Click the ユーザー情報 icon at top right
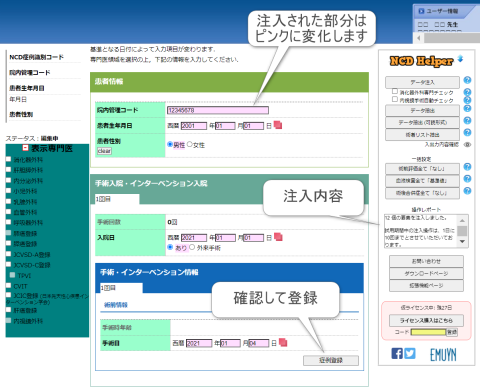This screenshot has height=390, width=480. [421, 11]
